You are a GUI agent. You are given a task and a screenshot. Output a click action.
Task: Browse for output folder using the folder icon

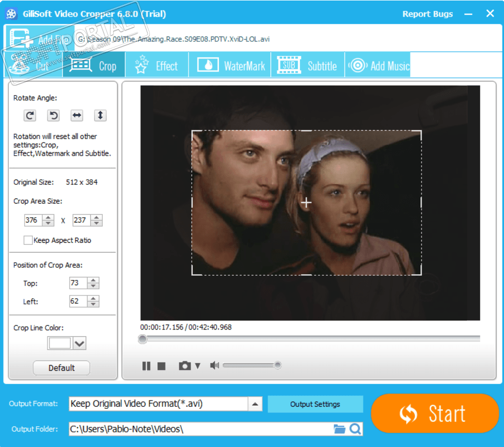pyautogui.click(x=339, y=429)
